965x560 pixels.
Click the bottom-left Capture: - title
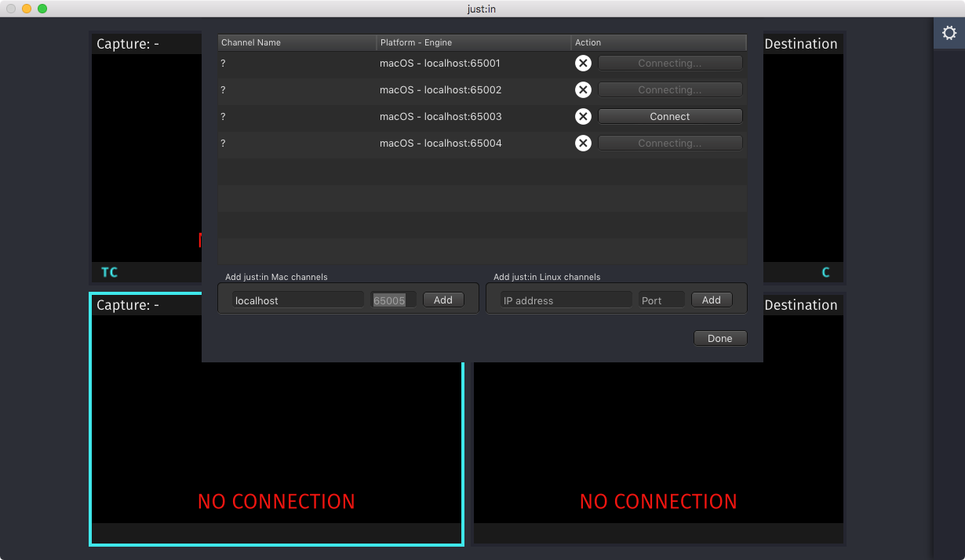128,305
